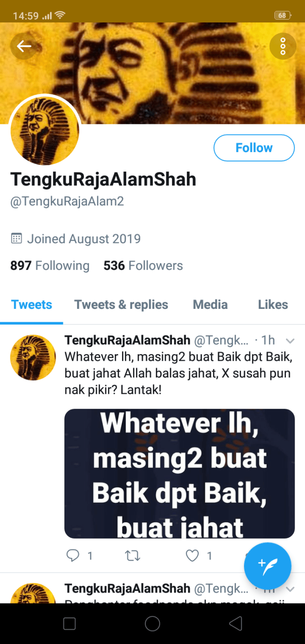Tap the back arrow icon

(24, 46)
